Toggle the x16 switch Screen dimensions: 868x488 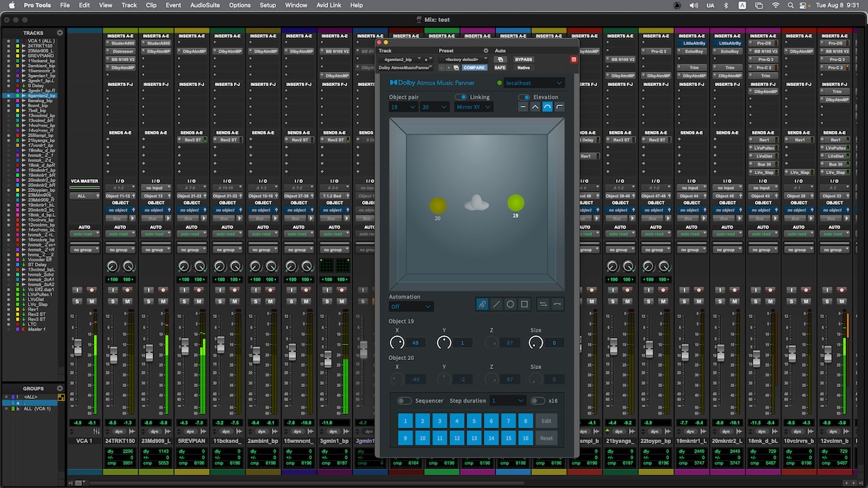point(538,401)
